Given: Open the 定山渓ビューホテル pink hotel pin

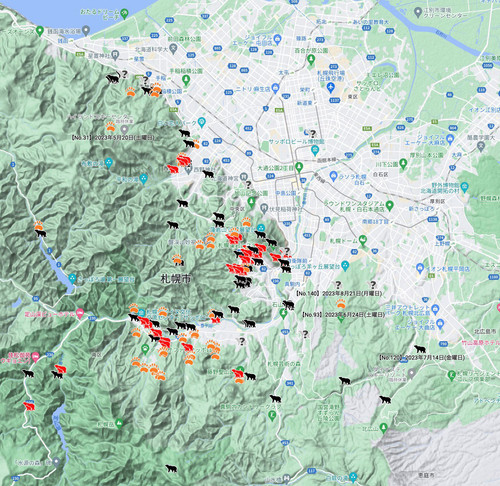Looking at the screenshot, I should pyautogui.click(x=80, y=313).
